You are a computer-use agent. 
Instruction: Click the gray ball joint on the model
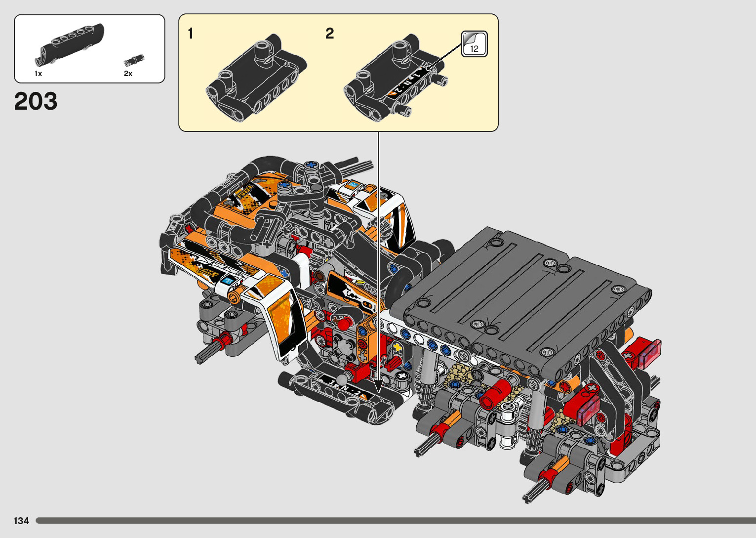342,380
